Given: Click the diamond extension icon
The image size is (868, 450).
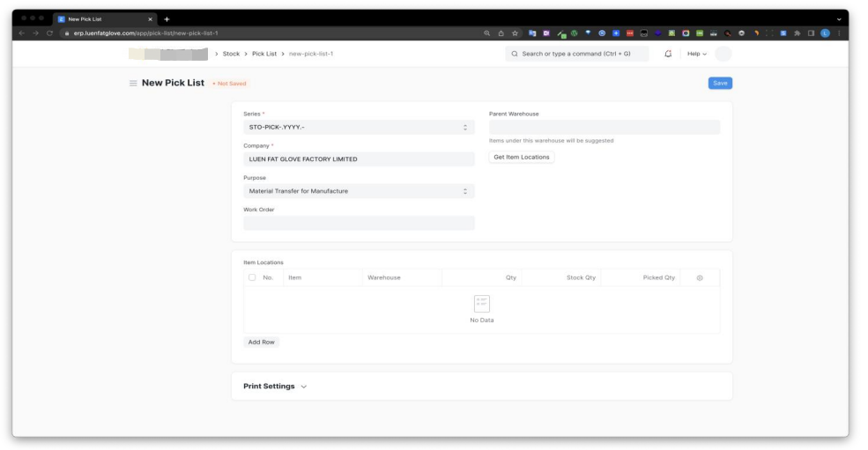Looking at the screenshot, I should [588, 33].
